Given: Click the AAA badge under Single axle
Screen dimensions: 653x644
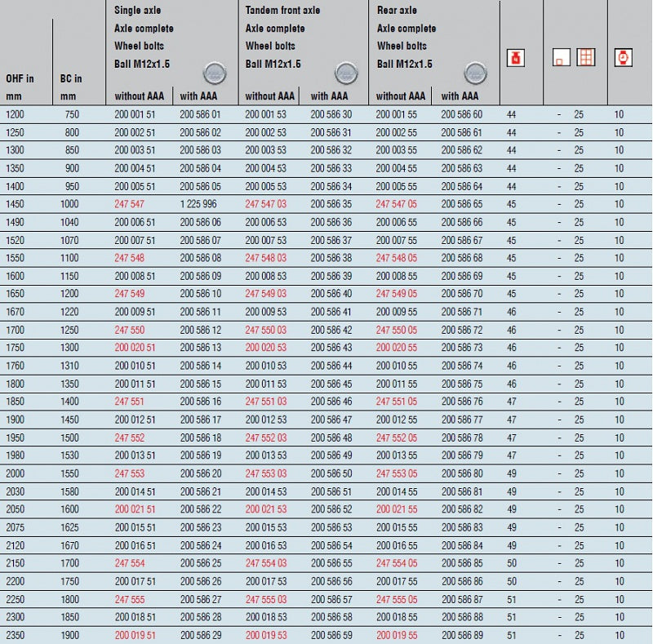Looking at the screenshot, I should point(214,73).
